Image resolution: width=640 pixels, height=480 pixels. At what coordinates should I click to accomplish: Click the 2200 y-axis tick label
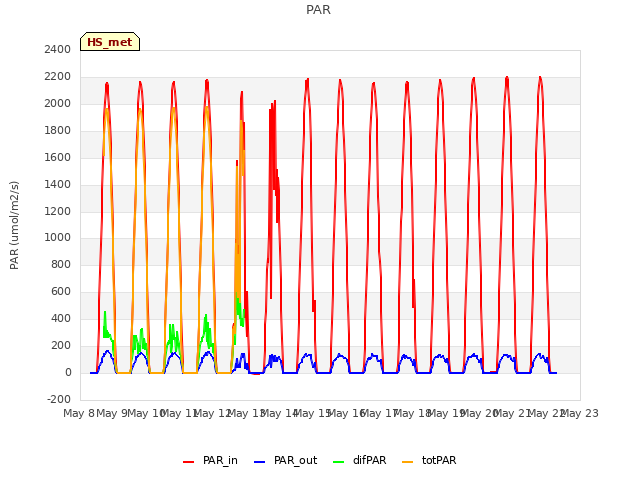pyautogui.click(x=58, y=76)
